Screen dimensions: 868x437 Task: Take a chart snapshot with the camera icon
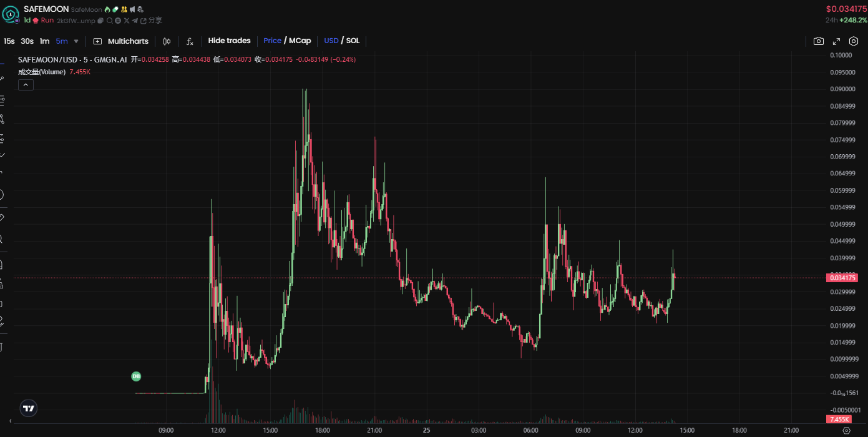click(x=818, y=41)
